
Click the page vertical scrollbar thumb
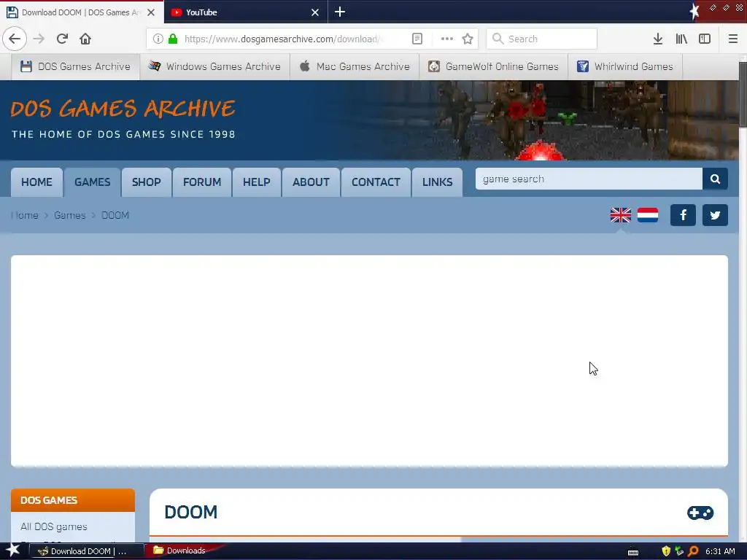(x=743, y=94)
